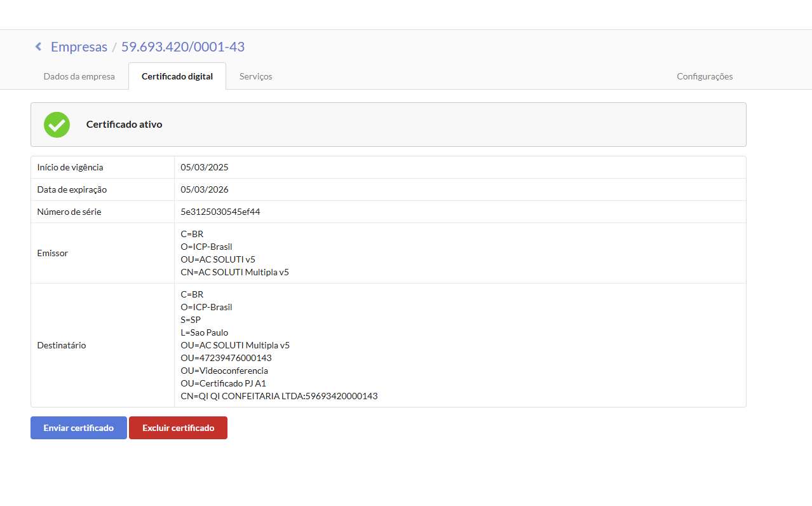Click the OU=AC SOLUTI Multipla v5 line
812x506 pixels.
tap(235, 345)
